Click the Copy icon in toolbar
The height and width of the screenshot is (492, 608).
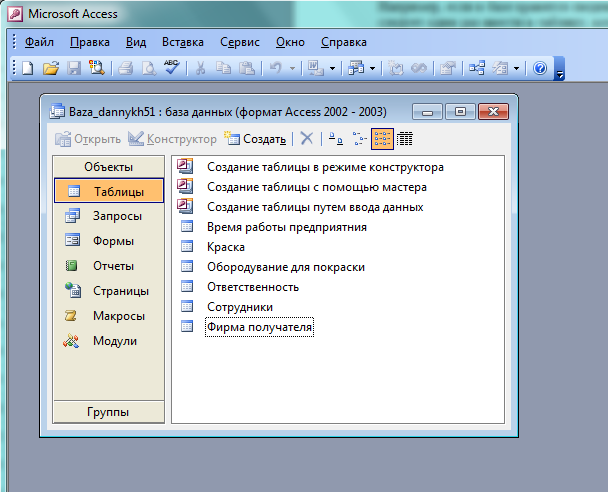tap(223, 68)
